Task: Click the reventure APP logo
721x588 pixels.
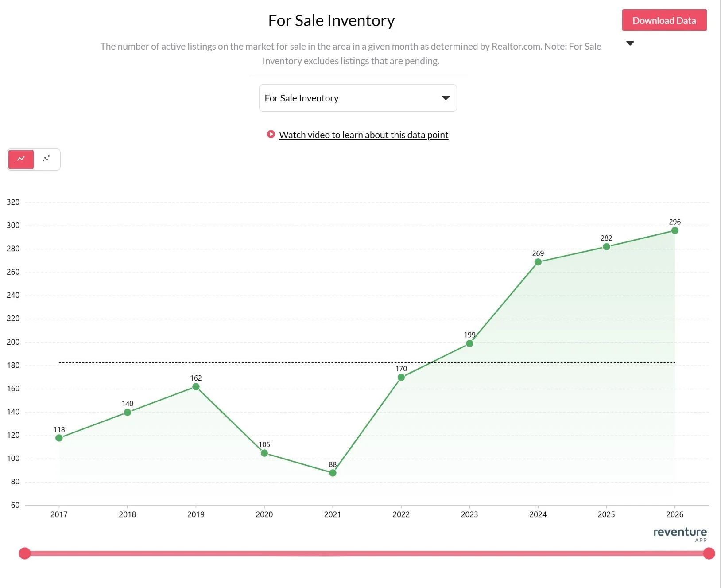Action: point(680,534)
